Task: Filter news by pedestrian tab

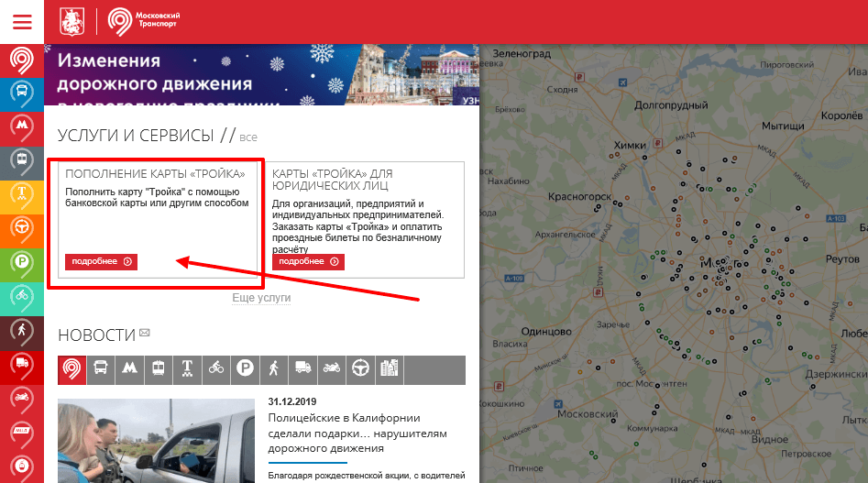Action: pos(274,369)
